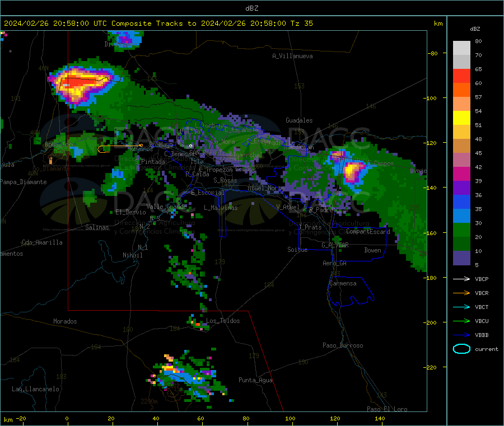The image size is (504, 426).
Task: Pick the light blue 30-35 dBZ swatch
Action: click(461, 216)
